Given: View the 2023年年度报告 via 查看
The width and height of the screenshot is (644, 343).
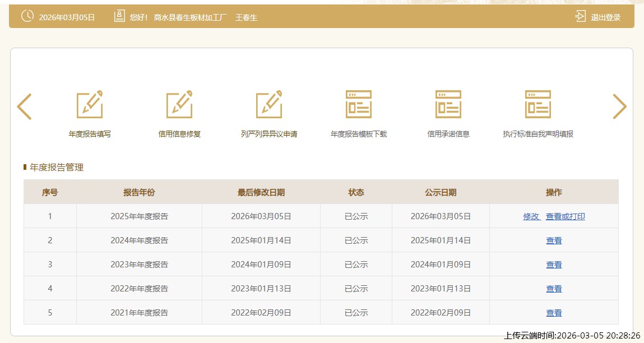Looking at the screenshot, I should point(554,265).
